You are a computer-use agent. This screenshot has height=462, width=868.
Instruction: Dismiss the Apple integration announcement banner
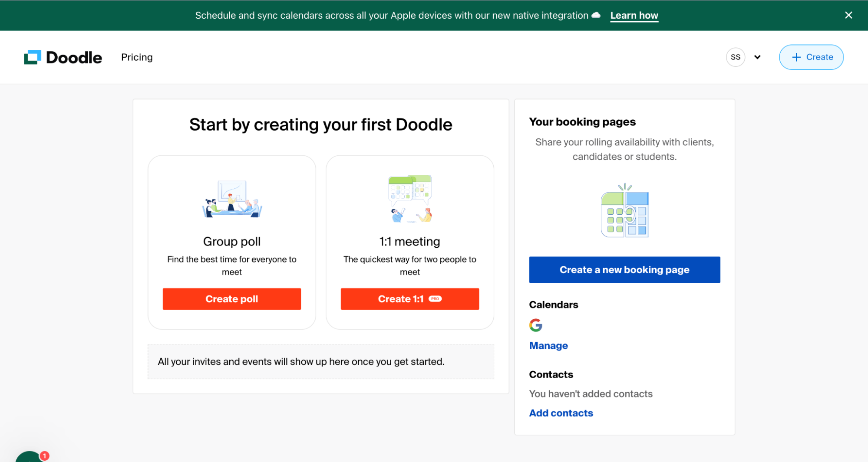point(848,15)
